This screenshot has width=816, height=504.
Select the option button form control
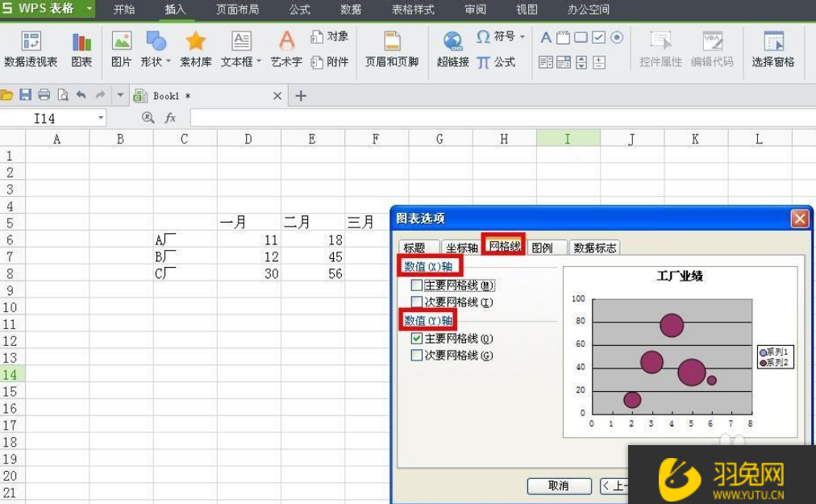[x=617, y=37]
